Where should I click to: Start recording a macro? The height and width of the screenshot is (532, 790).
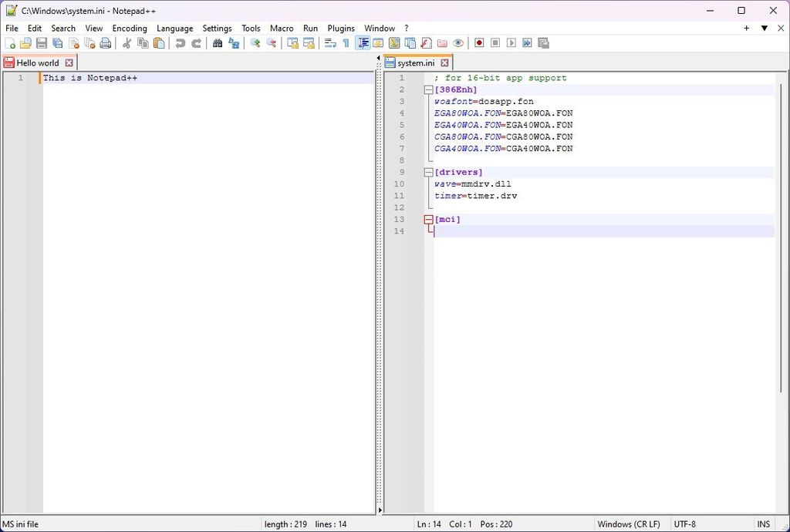coord(479,43)
